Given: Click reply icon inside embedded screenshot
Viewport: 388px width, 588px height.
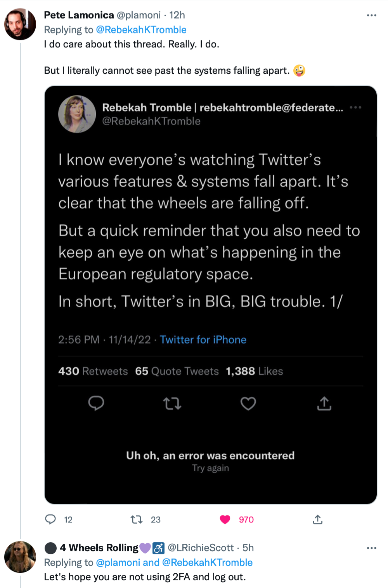Looking at the screenshot, I should tap(96, 403).
